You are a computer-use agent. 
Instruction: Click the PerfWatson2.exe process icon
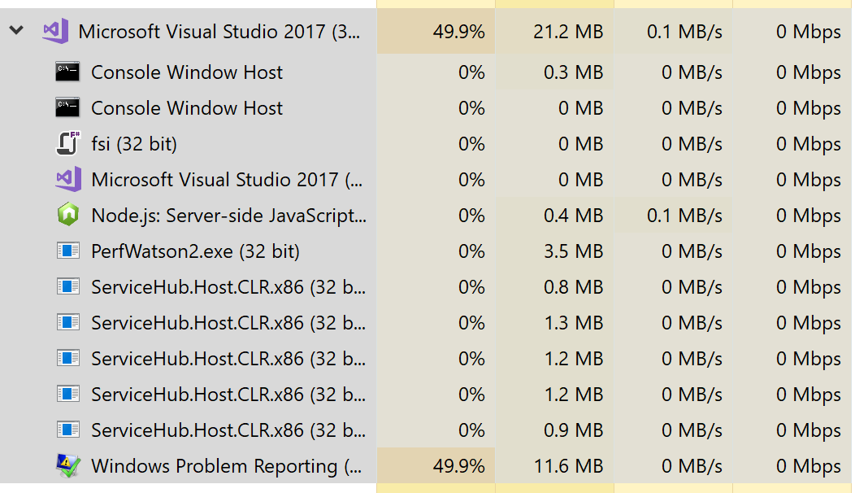tap(67, 251)
